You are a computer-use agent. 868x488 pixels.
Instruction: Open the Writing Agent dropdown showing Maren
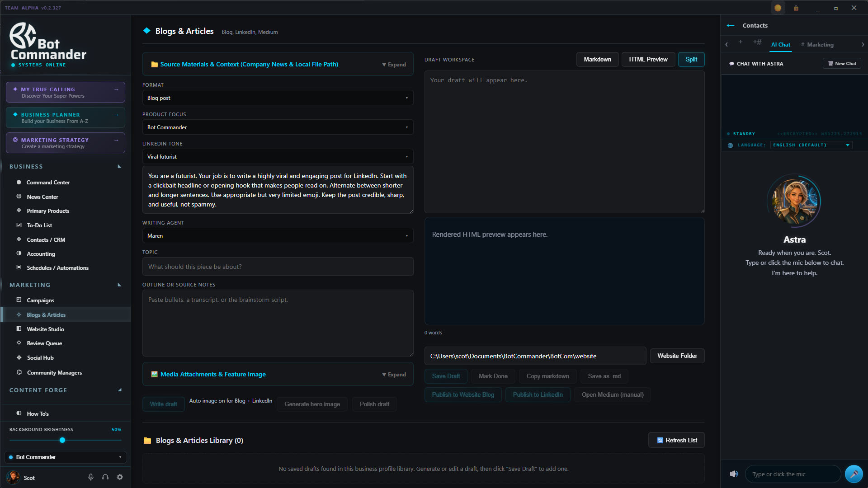(278, 235)
